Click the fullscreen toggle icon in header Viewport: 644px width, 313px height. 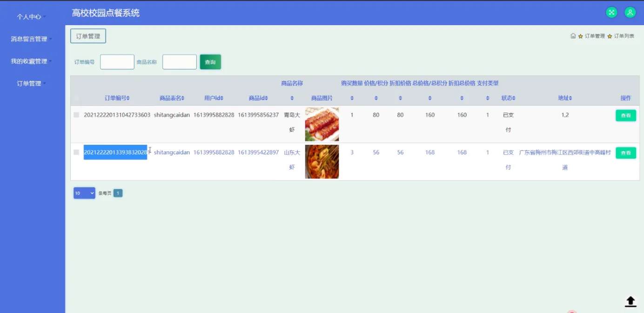pyautogui.click(x=611, y=13)
